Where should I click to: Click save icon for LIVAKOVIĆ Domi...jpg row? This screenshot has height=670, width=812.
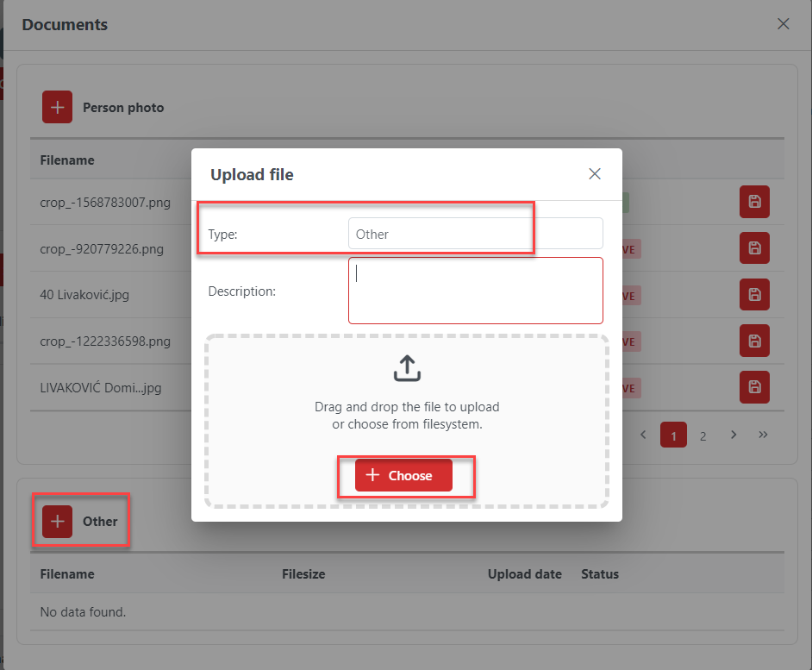coord(754,387)
